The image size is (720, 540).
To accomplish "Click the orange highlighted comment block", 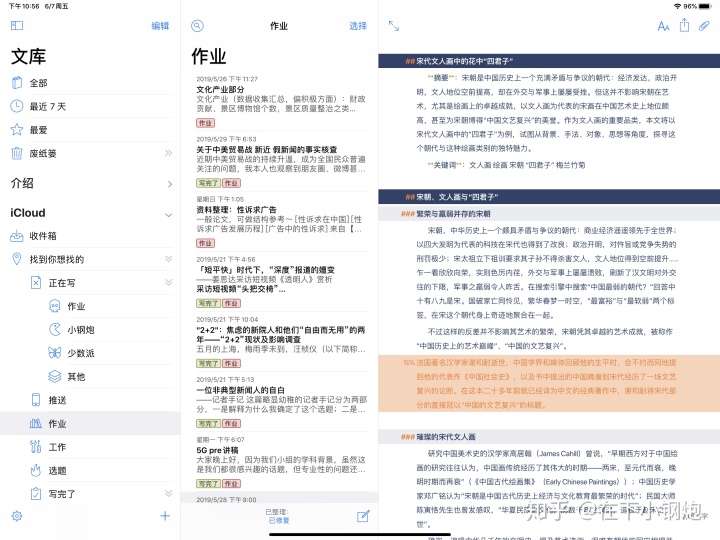I will (x=549, y=383).
